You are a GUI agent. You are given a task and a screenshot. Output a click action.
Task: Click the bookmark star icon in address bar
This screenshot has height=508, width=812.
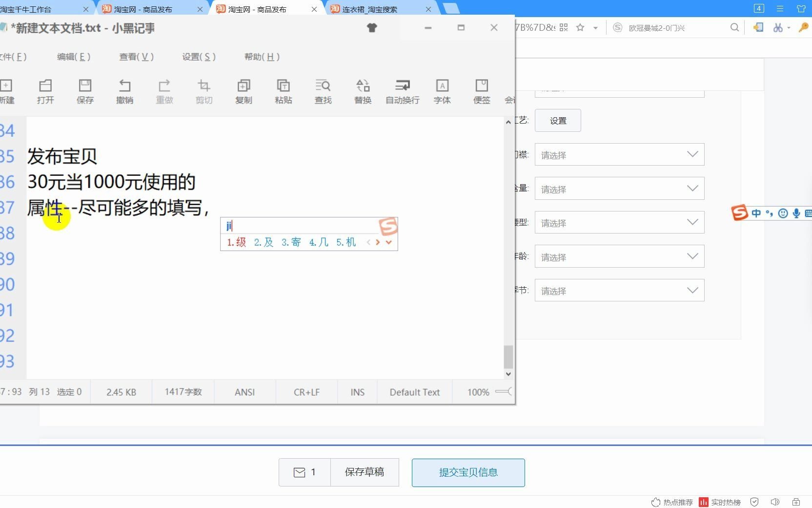[x=580, y=28]
